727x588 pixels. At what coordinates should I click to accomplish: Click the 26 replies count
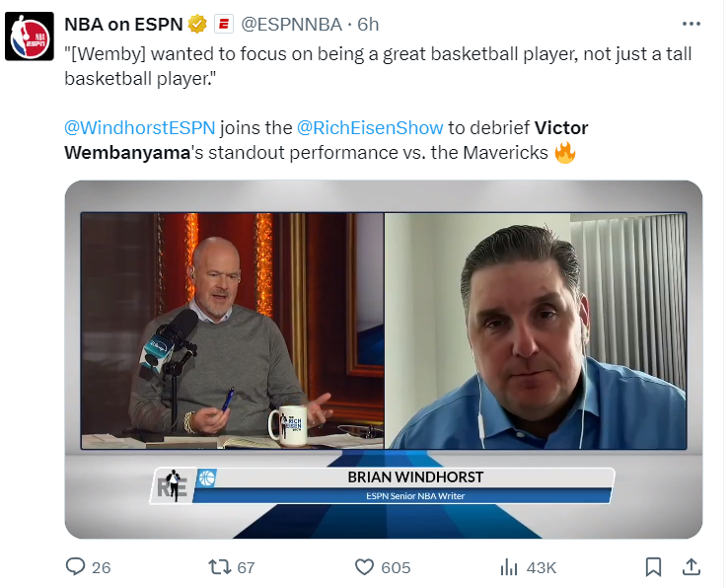(101, 567)
